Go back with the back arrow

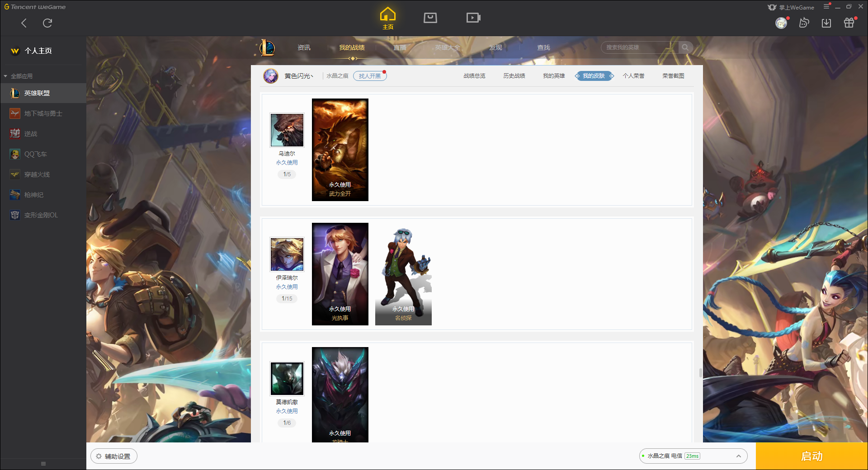[24, 23]
